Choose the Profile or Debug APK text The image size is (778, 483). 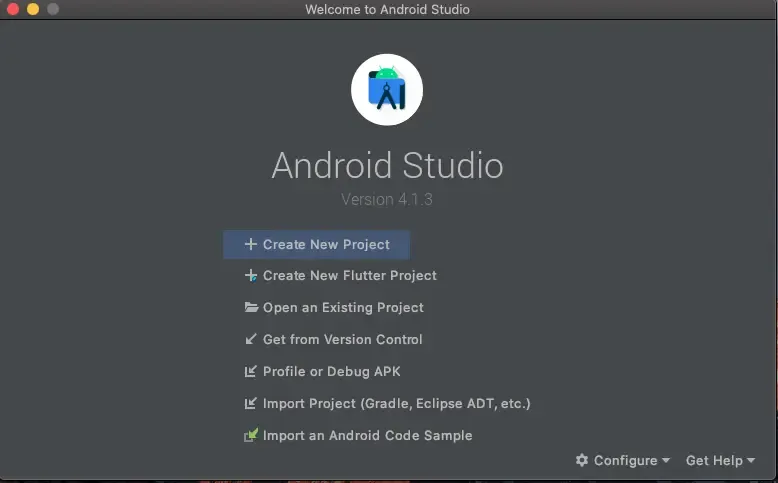click(331, 372)
